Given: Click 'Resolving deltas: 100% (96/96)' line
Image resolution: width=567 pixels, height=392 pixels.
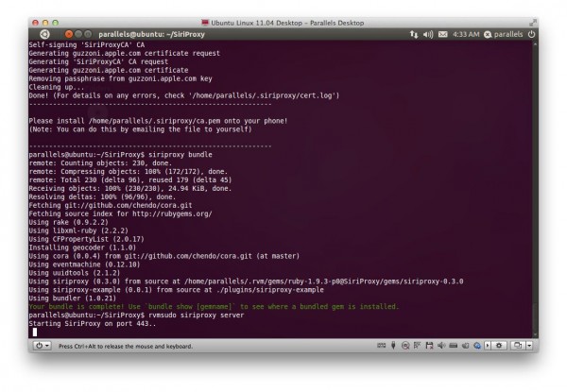Looking at the screenshot, I should (102, 196).
